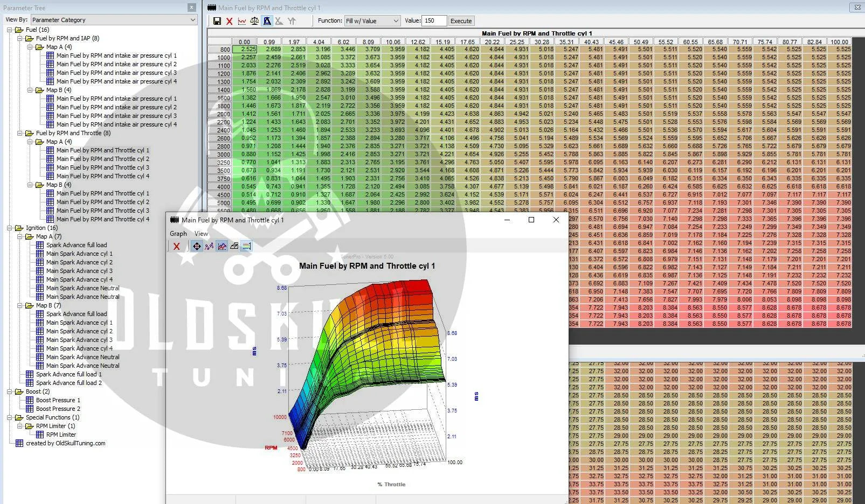The height and width of the screenshot is (504, 865).
Task: Click the Value input field
Action: pyautogui.click(x=434, y=21)
